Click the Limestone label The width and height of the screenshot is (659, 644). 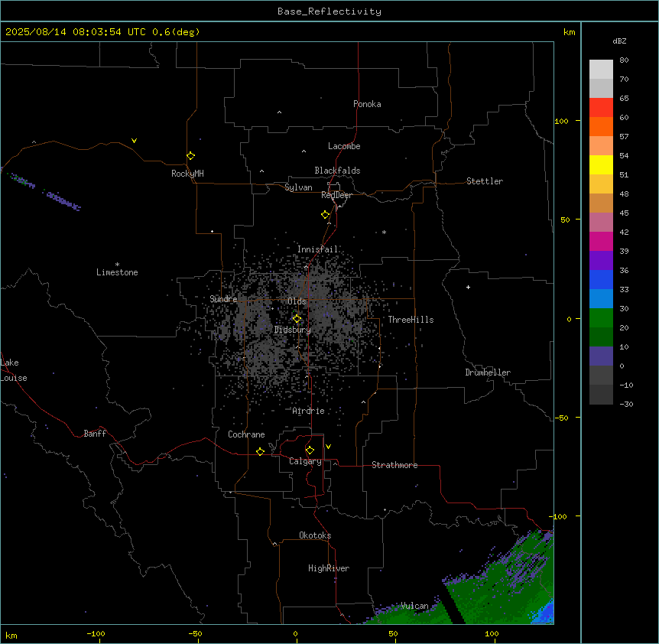pyautogui.click(x=117, y=272)
